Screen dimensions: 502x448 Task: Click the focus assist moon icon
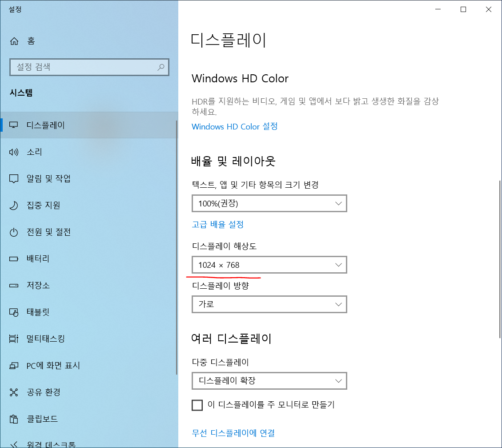coord(13,205)
